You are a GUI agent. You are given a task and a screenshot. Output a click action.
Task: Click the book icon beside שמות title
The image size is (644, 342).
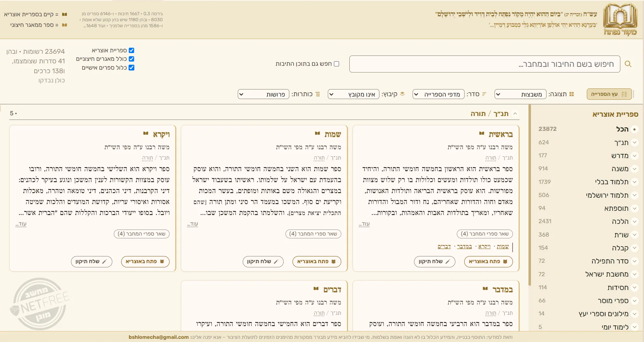tap(317, 134)
